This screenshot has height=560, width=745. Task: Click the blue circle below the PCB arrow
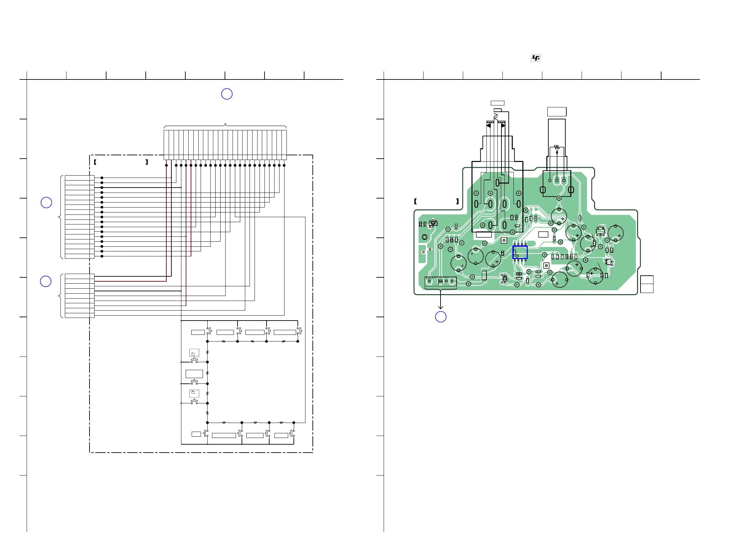(x=441, y=317)
